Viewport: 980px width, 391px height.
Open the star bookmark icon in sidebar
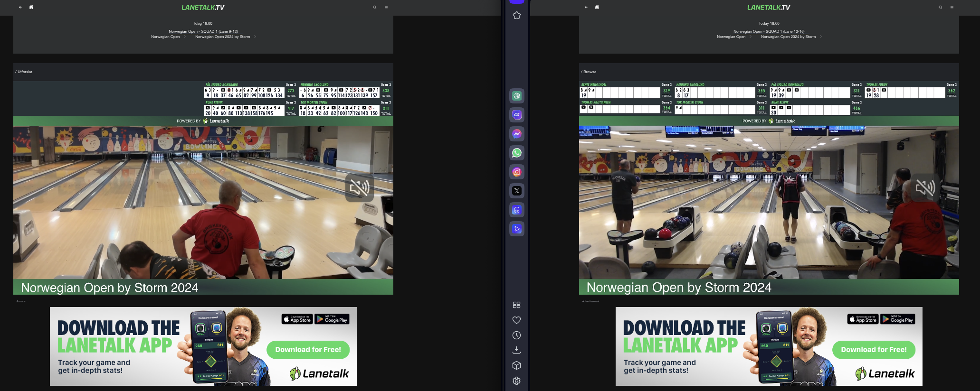click(x=517, y=15)
